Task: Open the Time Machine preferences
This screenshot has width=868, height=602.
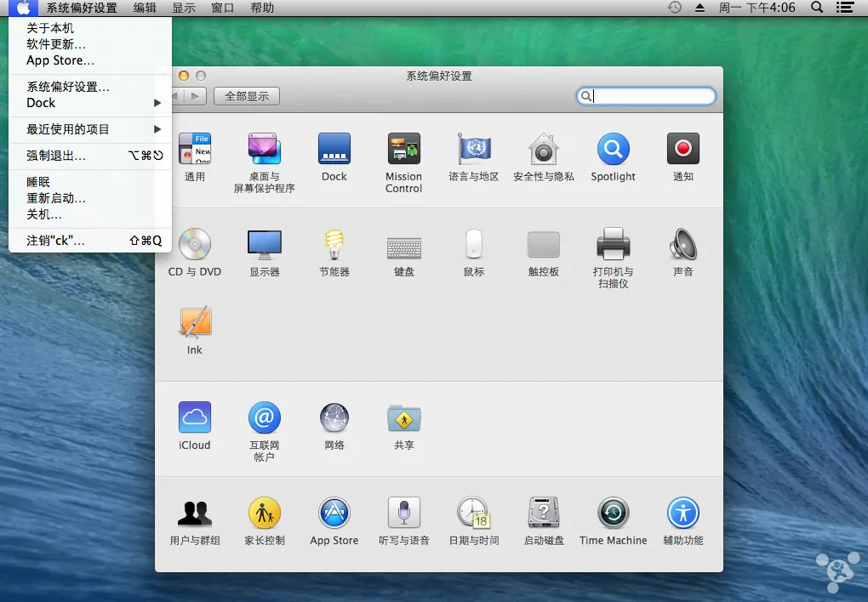Action: coord(613,514)
